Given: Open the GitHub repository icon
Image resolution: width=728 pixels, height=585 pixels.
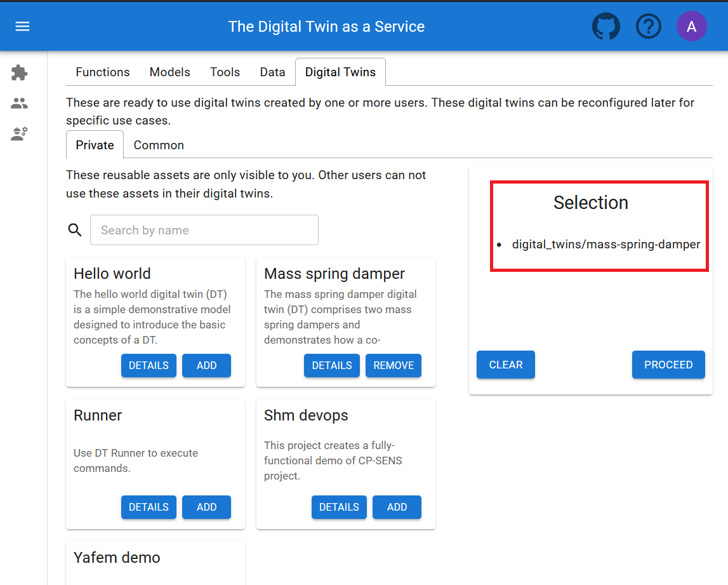Looking at the screenshot, I should pos(606,26).
